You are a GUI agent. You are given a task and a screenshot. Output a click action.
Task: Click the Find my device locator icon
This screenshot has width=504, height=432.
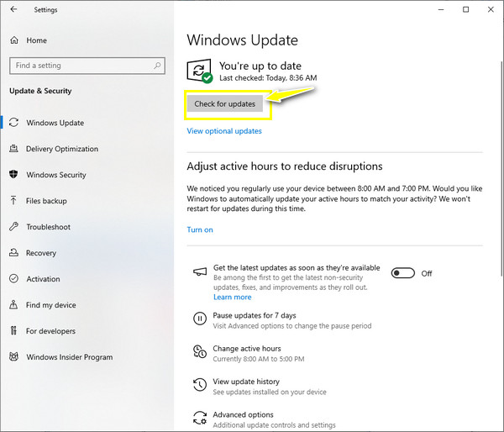click(13, 304)
